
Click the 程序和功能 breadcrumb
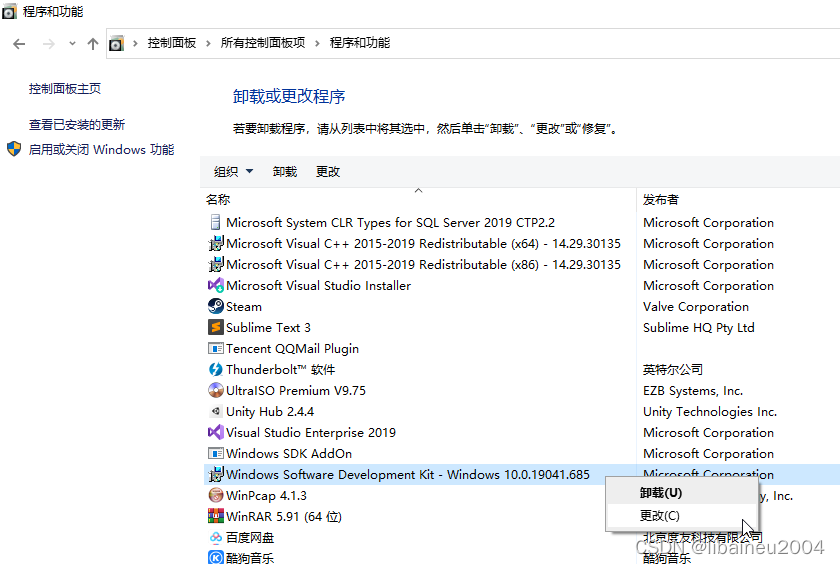point(360,43)
